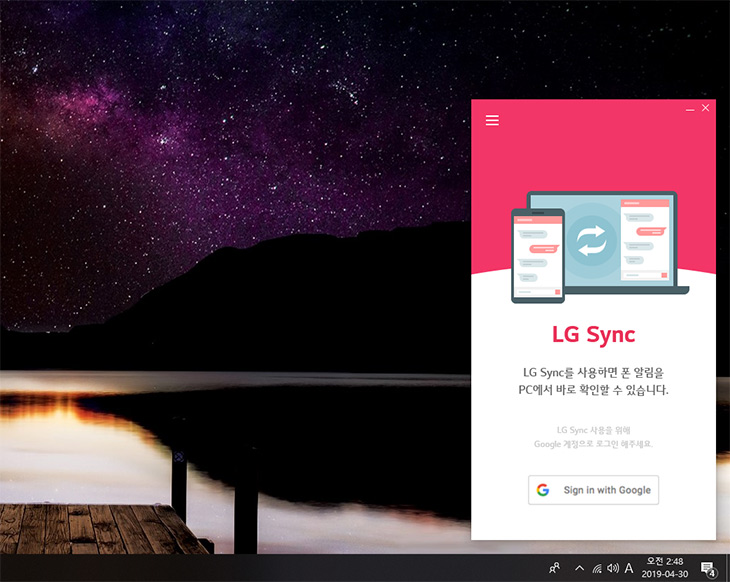
Task: Show hidden system tray icons
Action: pyautogui.click(x=579, y=568)
